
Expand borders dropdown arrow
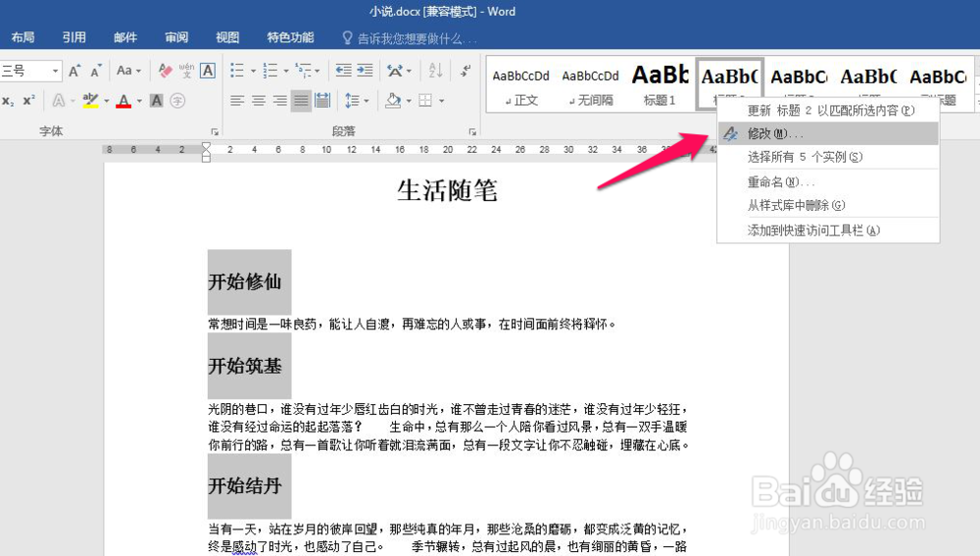pos(441,101)
